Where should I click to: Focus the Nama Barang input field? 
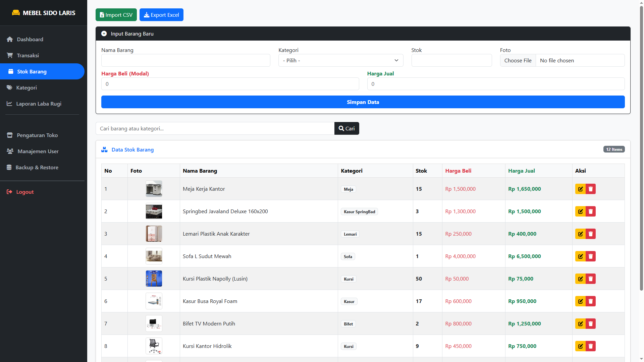(x=185, y=61)
